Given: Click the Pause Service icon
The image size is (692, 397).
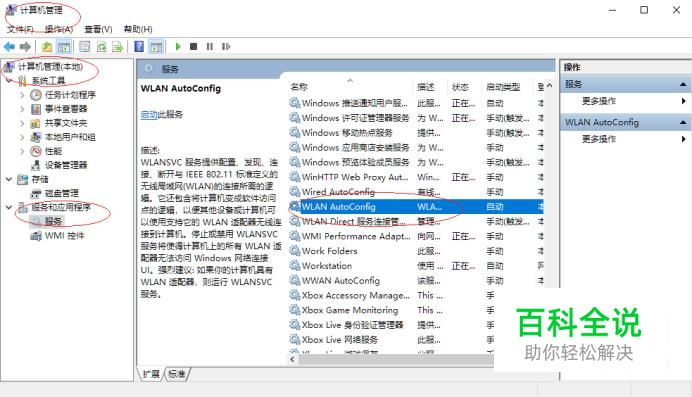Looking at the screenshot, I should [210, 46].
